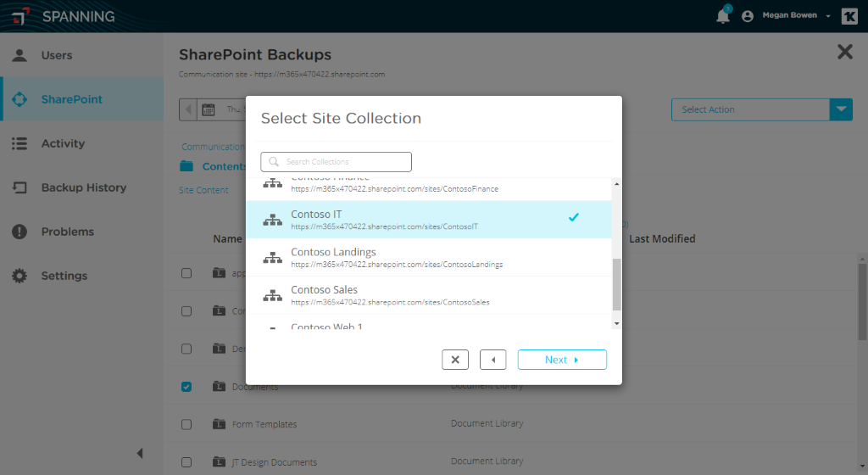Select the Contoso IT site collection

pos(428,219)
